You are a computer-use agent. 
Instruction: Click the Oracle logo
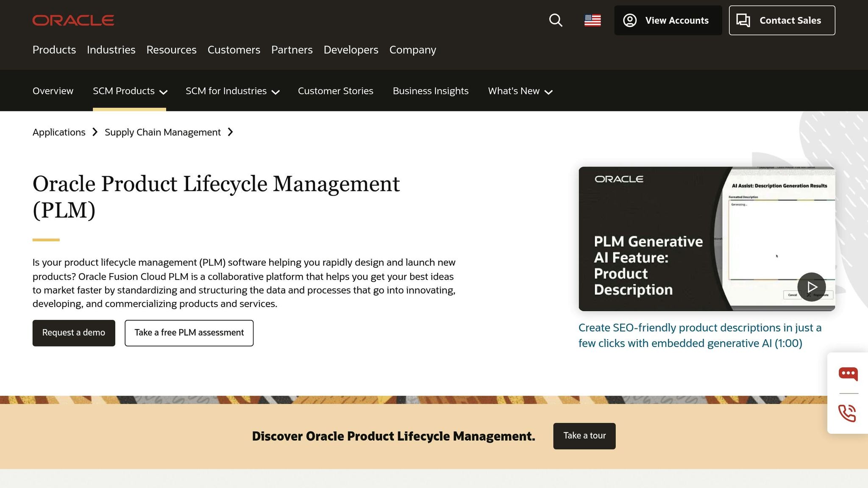pos(73,20)
